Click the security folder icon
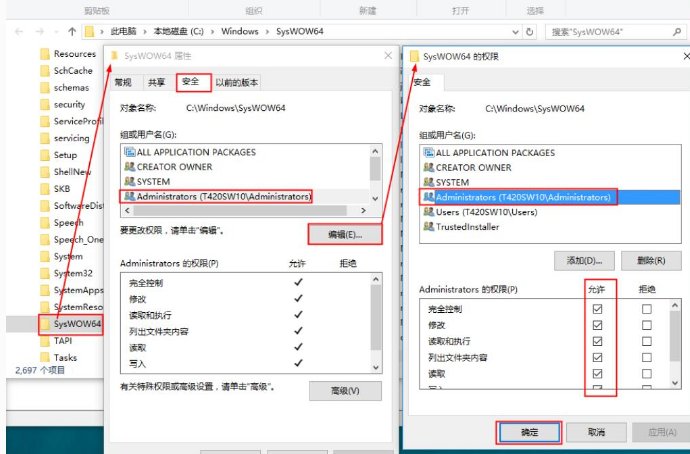Image resolution: width=690 pixels, height=454 pixels. (x=44, y=104)
